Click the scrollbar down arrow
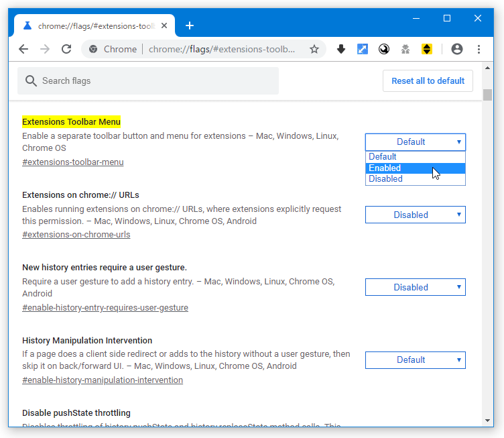The height and width of the screenshot is (438, 504). [487, 421]
